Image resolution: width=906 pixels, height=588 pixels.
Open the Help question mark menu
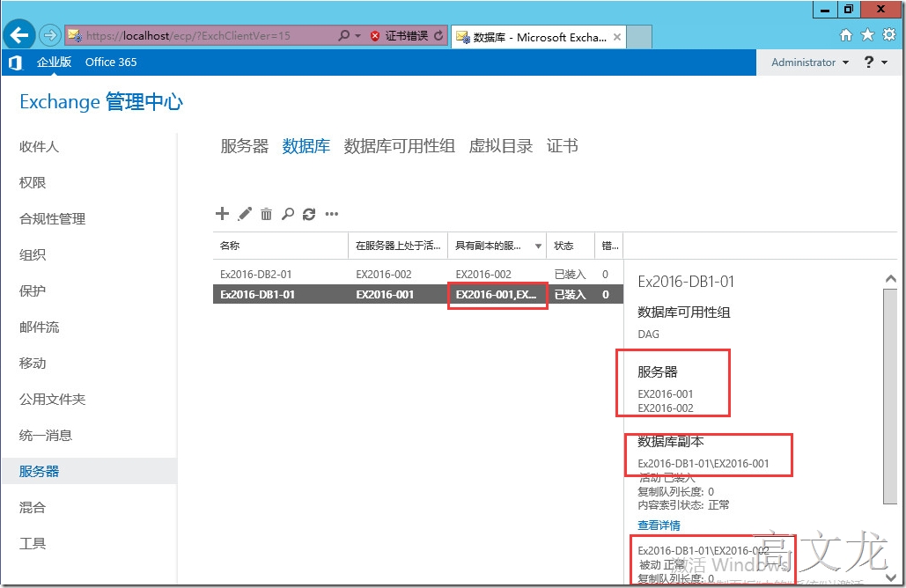[875, 62]
